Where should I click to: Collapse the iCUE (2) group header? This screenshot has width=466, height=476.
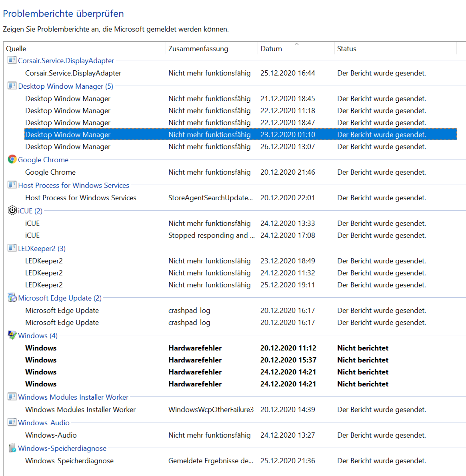coord(30,211)
